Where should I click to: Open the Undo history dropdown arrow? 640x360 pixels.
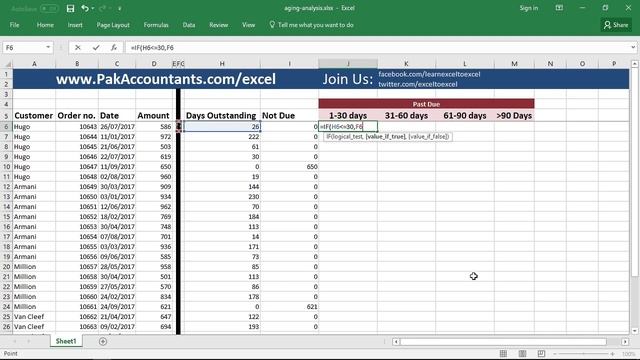tap(93, 9)
